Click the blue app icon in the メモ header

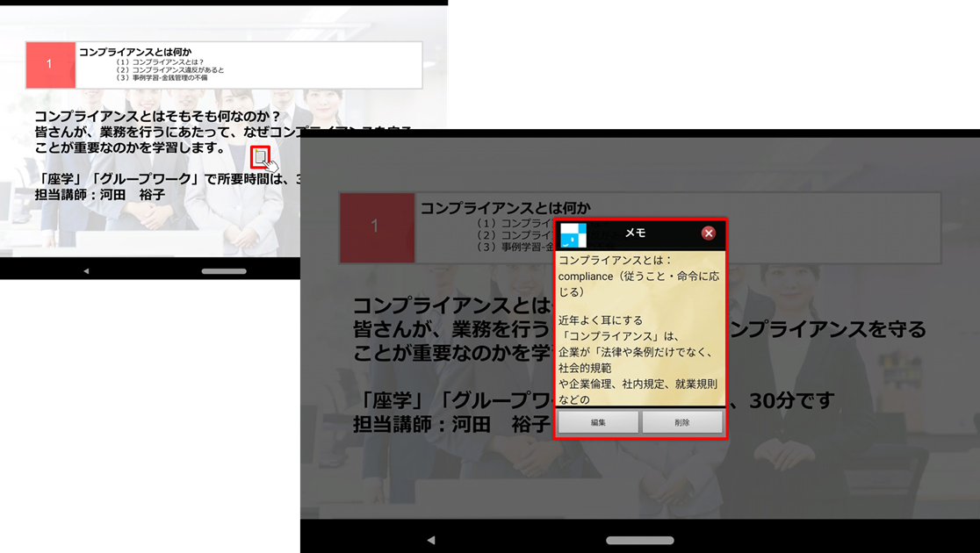pos(573,235)
